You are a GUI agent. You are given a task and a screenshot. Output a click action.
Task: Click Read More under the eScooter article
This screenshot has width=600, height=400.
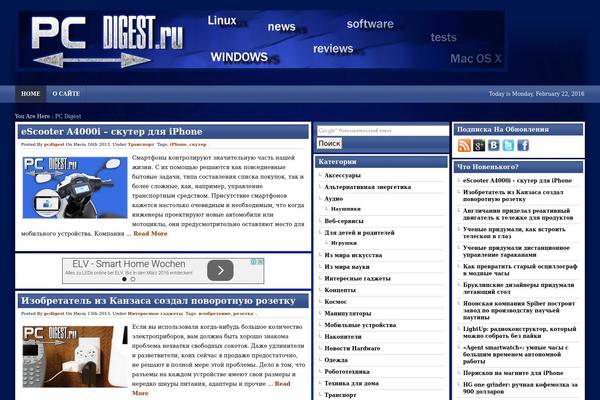pyautogui.click(x=150, y=233)
